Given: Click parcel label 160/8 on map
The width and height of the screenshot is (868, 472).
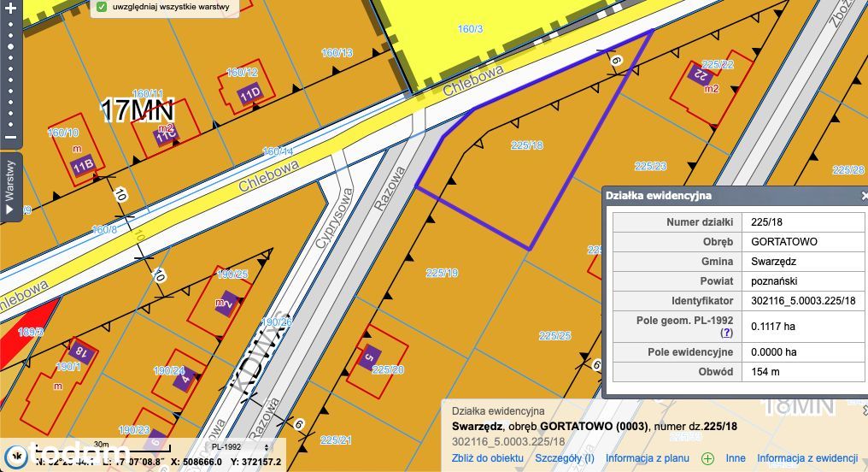Looking at the screenshot, I should (x=104, y=229).
